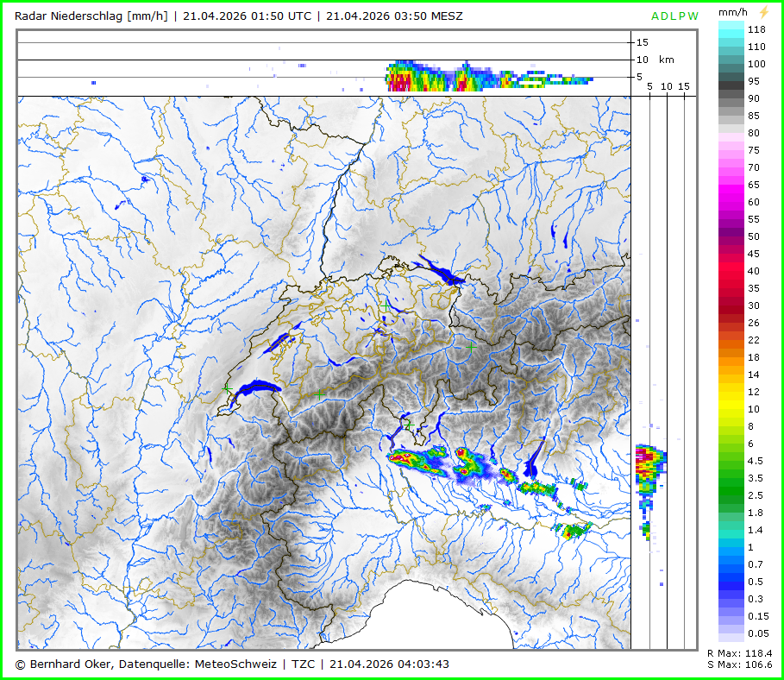Click the green cross marker in eastern Switzerland
This screenshot has height=680, width=784.
coord(471,346)
